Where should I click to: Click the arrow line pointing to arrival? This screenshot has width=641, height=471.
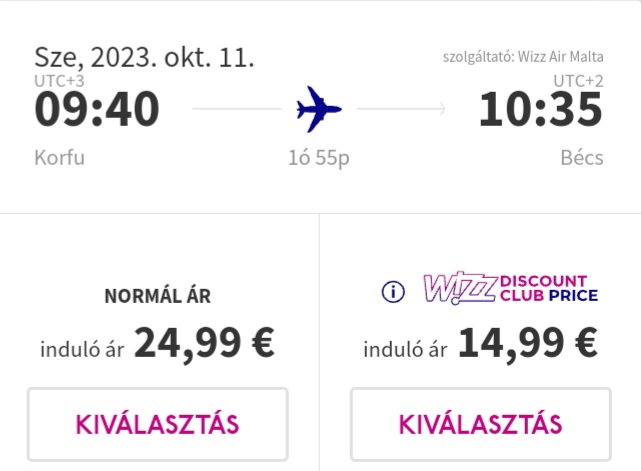401,109
